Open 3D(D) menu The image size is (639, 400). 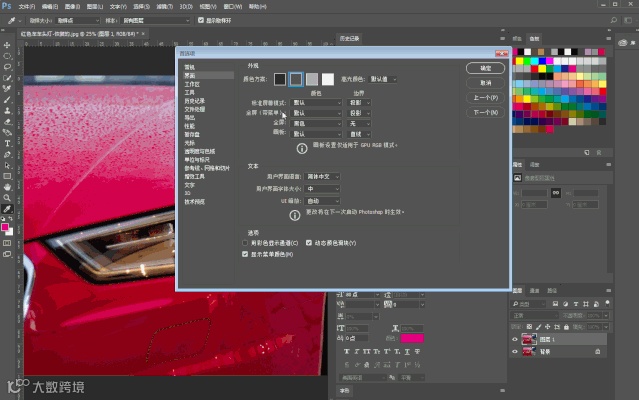[186, 7]
